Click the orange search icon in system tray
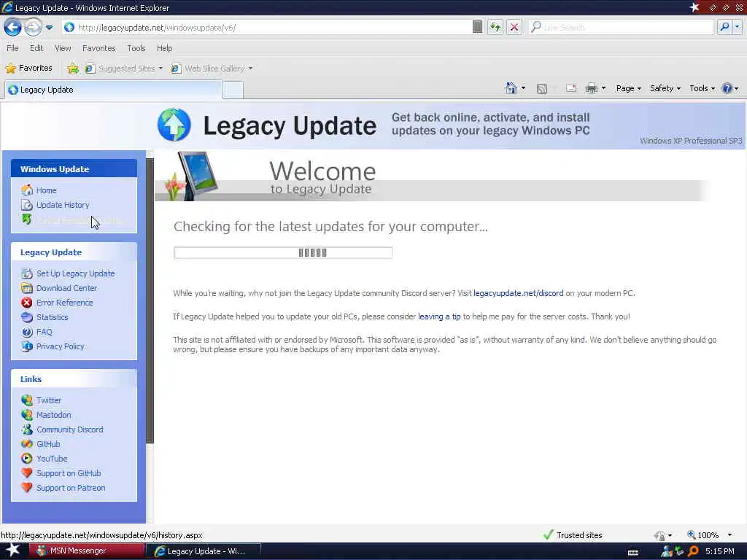This screenshot has width=747, height=560. [x=693, y=551]
